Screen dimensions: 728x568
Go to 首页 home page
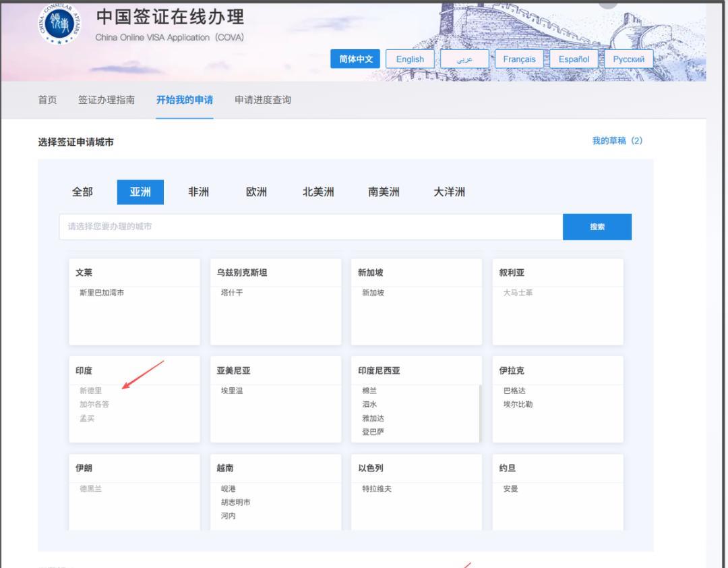coord(47,100)
